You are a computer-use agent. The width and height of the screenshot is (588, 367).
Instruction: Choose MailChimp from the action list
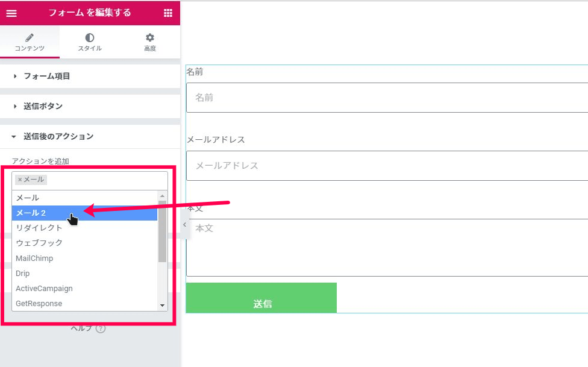(84, 258)
